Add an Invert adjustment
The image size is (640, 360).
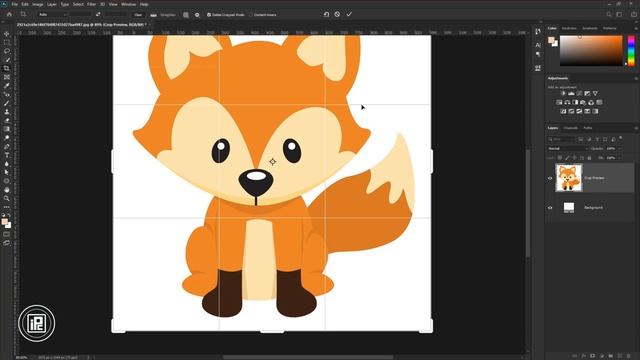[563, 111]
